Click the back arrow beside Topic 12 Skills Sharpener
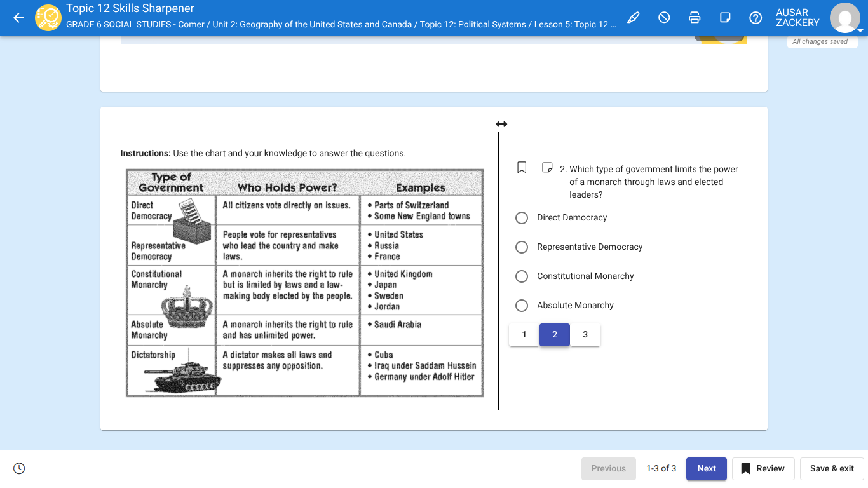The image size is (868, 488). coord(17,17)
